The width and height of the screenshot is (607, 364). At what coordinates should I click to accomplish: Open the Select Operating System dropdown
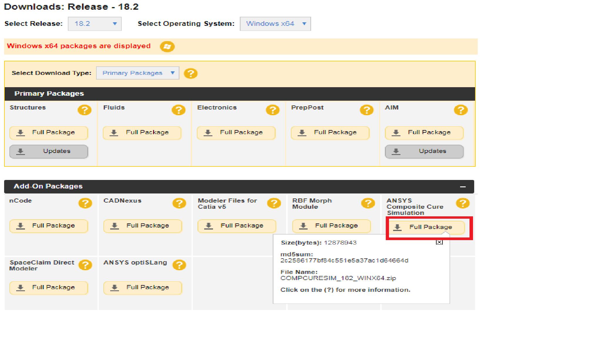275,24
